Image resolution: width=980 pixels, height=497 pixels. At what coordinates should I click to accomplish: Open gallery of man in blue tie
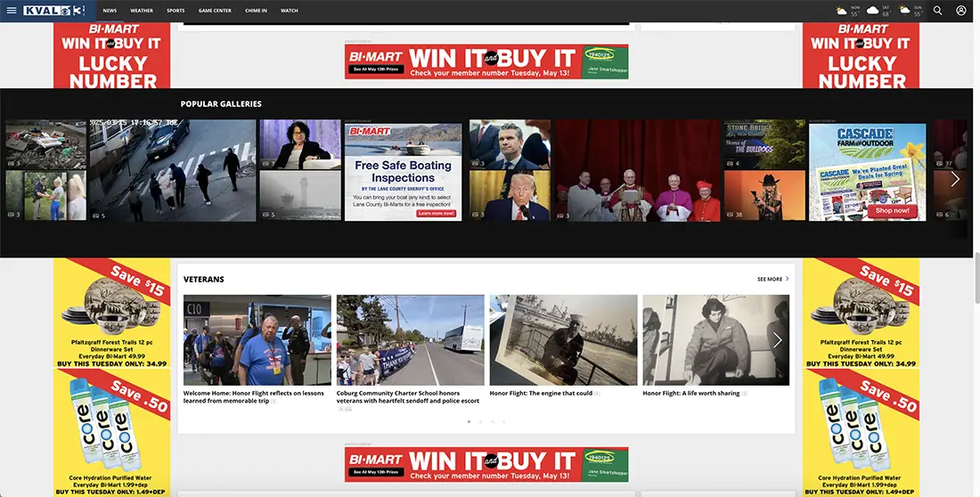(510, 144)
